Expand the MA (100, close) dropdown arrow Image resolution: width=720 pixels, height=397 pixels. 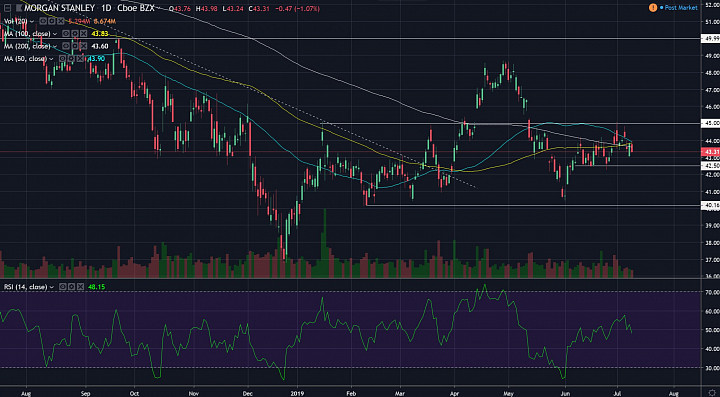pos(55,34)
